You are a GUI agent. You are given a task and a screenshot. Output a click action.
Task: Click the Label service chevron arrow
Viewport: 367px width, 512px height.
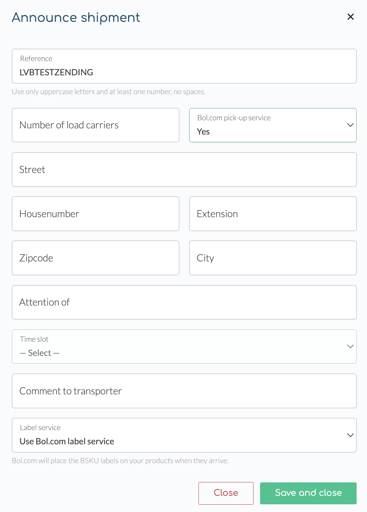click(x=350, y=435)
